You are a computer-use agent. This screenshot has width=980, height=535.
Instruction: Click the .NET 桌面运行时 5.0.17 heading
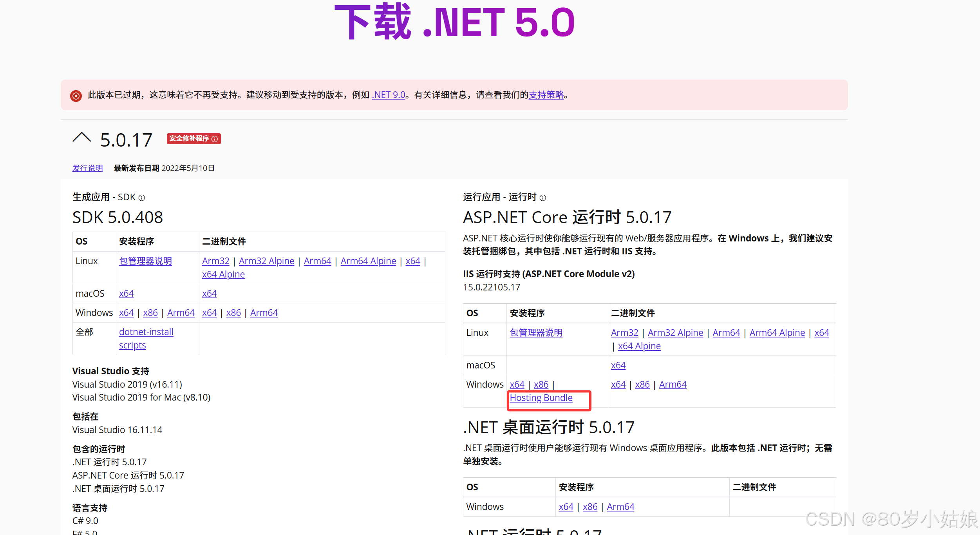[549, 427]
